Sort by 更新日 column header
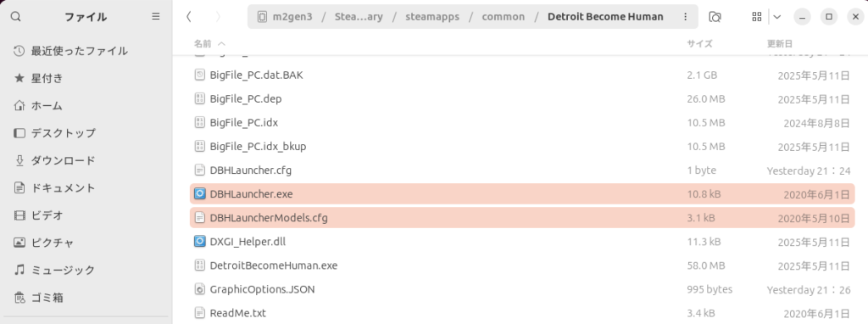This screenshot has width=868, height=324. coord(780,43)
